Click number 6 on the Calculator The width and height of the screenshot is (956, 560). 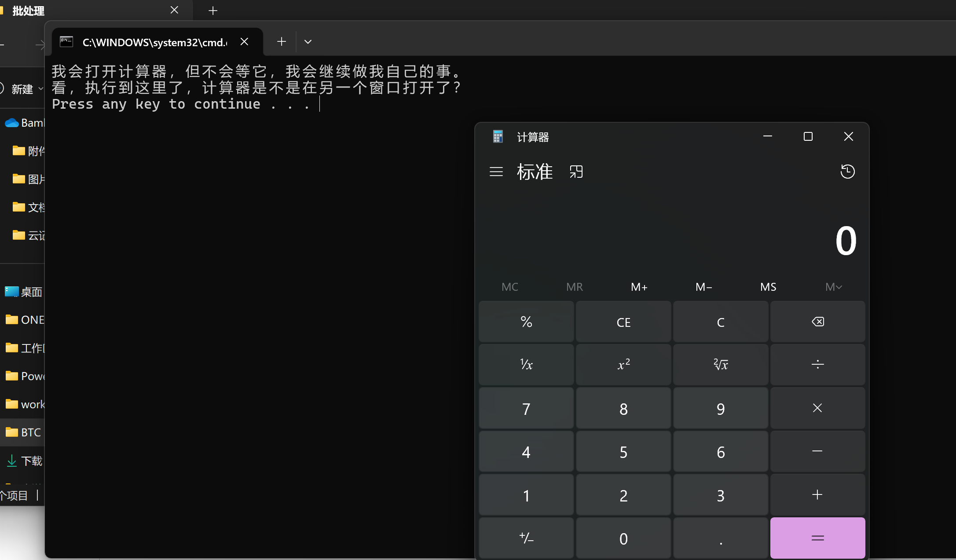coord(721,451)
